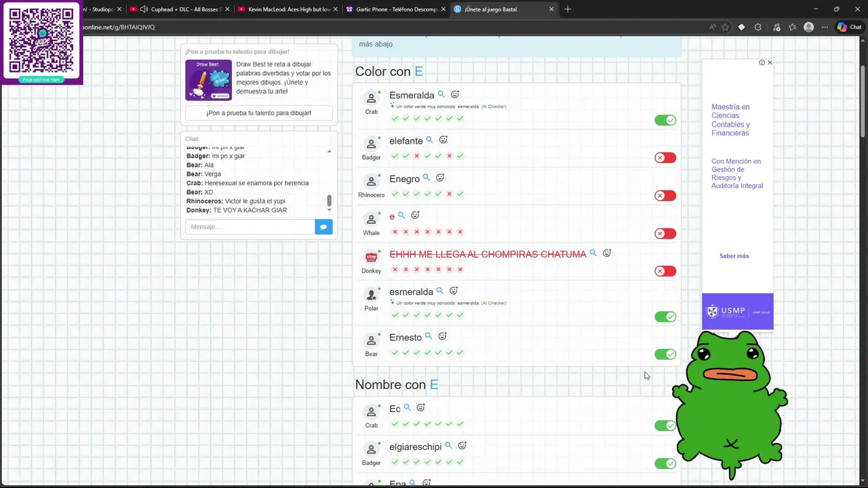Click Donkey's chat message TE VOY A KACHAR GIAR
Viewport: 868px width, 488px height.
point(237,210)
